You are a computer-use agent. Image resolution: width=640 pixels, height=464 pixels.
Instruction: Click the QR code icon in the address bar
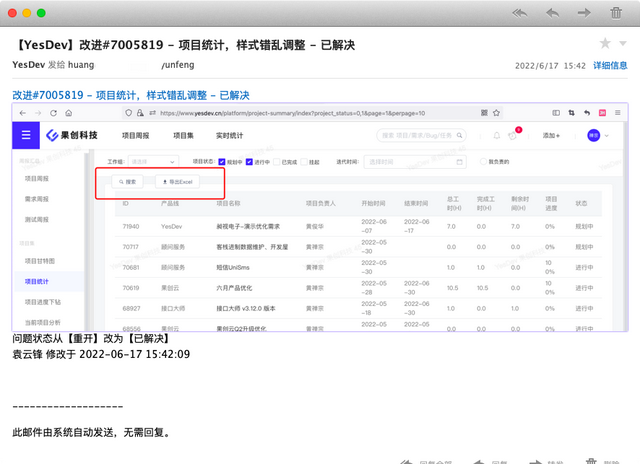(484, 113)
